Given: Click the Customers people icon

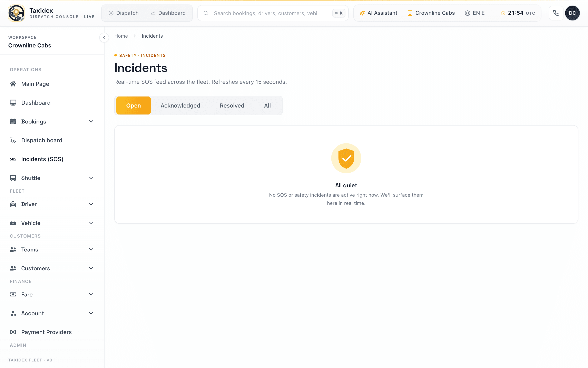Looking at the screenshot, I should coord(13,268).
